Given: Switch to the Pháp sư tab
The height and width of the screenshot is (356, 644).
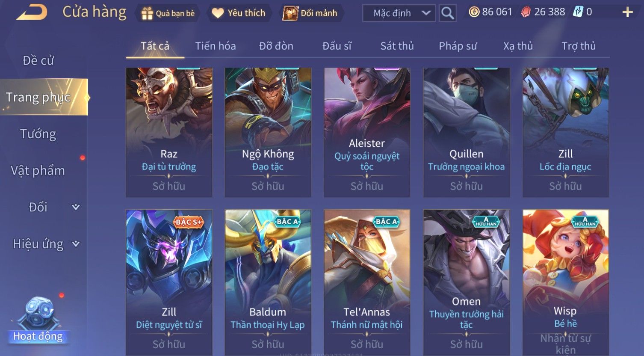Looking at the screenshot, I should (458, 46).
